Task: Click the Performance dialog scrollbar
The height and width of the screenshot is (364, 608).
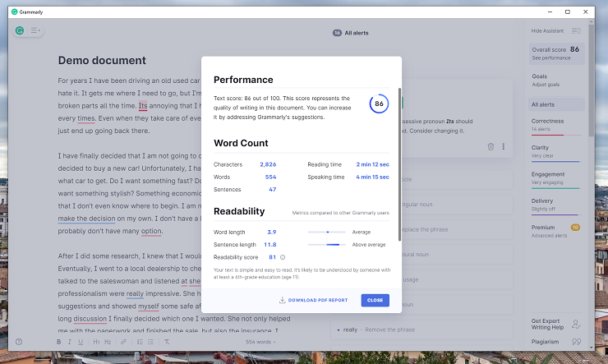Action: click(400, 164)
